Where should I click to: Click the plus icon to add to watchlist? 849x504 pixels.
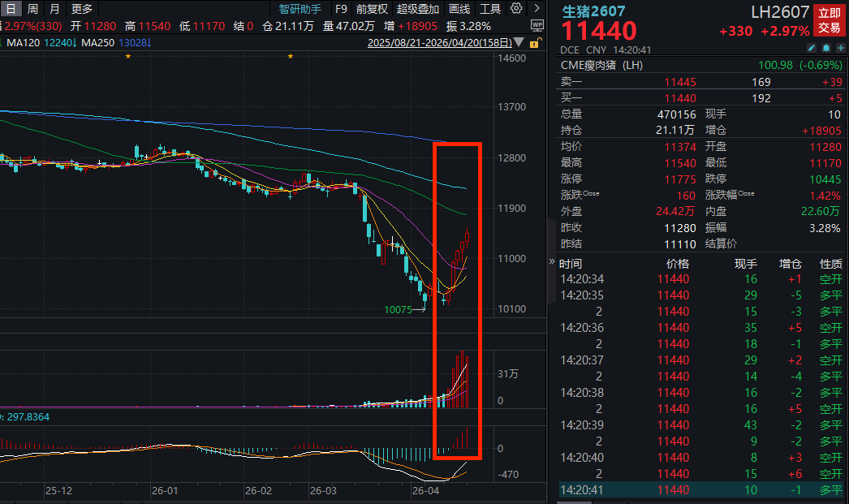tap(841, 48)
